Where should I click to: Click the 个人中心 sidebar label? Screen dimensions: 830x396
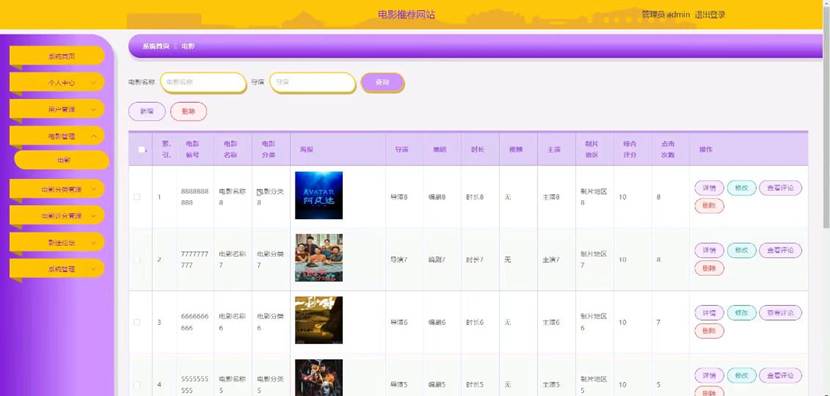click(61, 83)
